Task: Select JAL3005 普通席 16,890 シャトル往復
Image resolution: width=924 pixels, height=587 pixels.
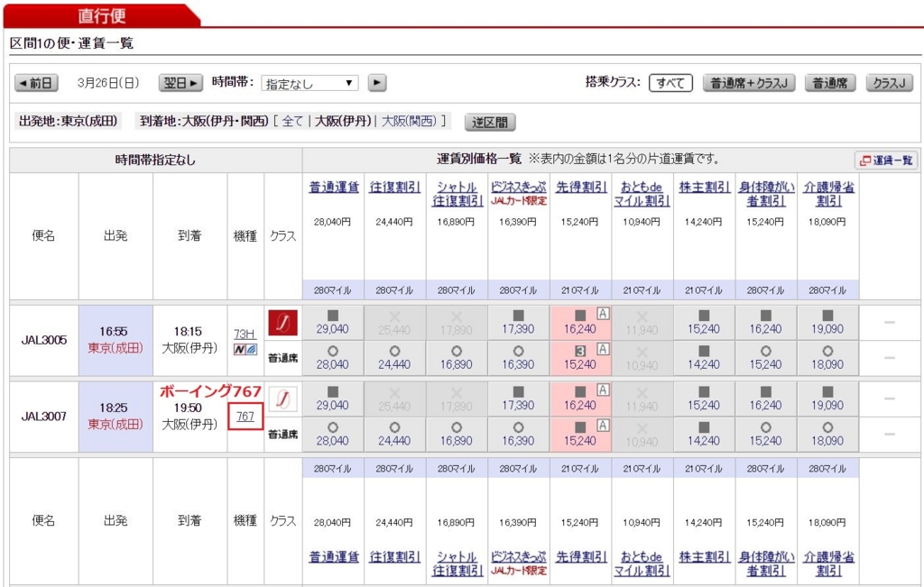Action: (457, 358)
